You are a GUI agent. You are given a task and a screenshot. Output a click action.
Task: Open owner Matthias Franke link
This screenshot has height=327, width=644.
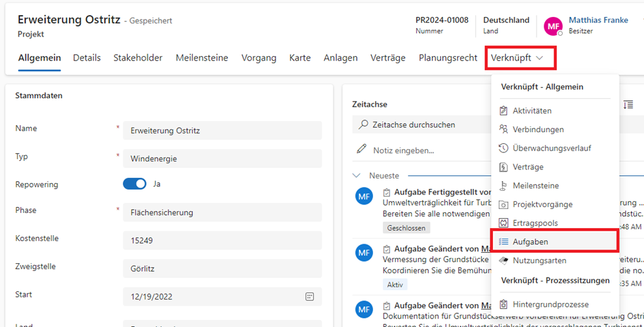[598, 20]
